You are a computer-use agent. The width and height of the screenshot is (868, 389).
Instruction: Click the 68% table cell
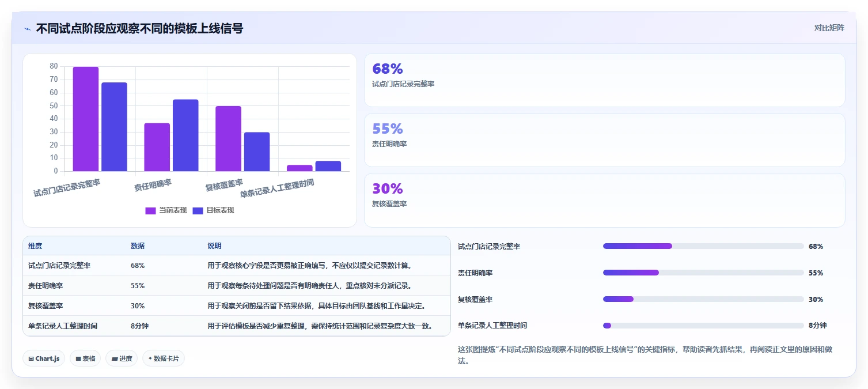(x=138, y=266)
